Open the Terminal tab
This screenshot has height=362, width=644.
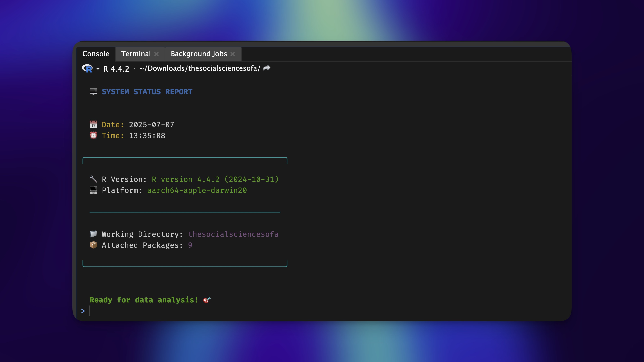[136, 54]
